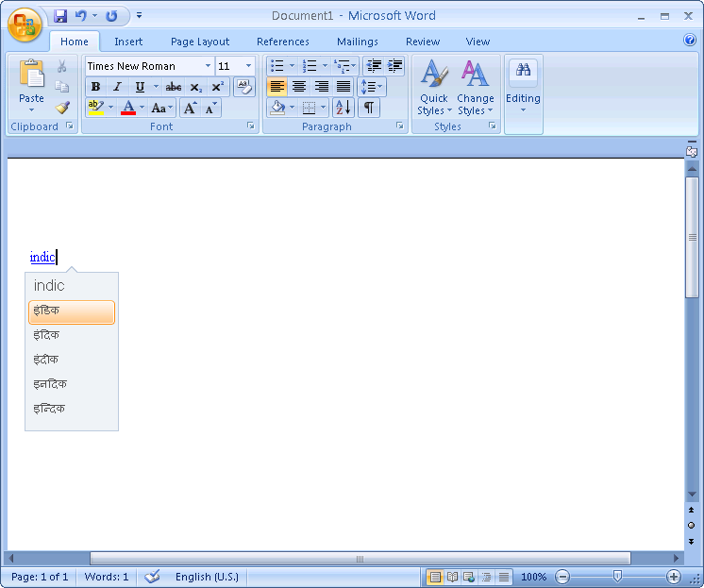704x588 pixels.
Task: Open the Editing group menu
Action: (x=523, y=86)
